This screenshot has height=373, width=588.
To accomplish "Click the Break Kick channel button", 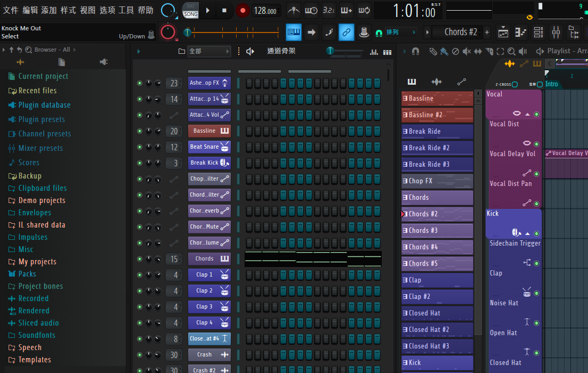I will coord(210,163).
